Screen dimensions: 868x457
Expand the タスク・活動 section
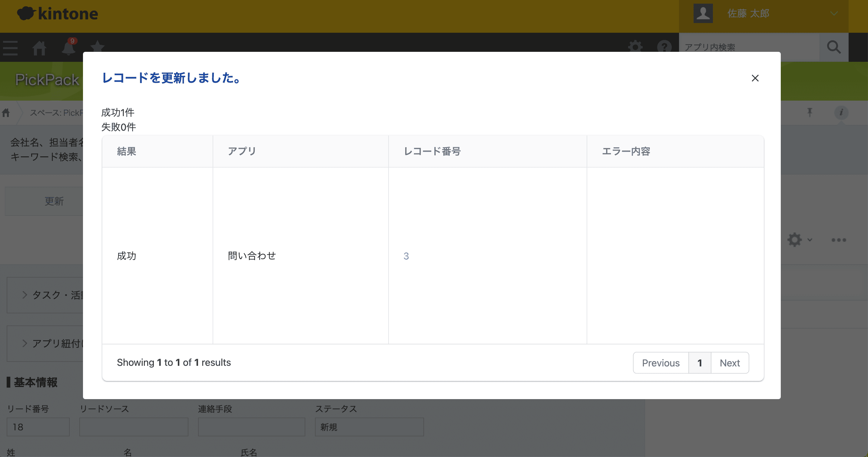coord(45,295)
